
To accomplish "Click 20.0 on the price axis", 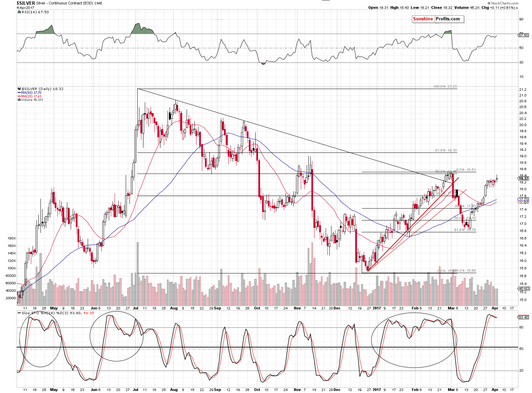I will click(523, 125).
